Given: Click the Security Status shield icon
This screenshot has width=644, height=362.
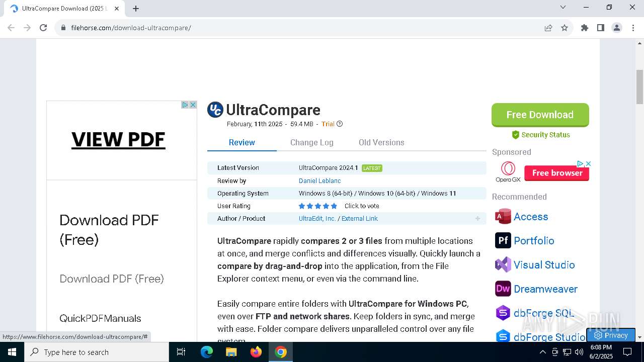Looking at the screenshot, I should coord(515,135).
